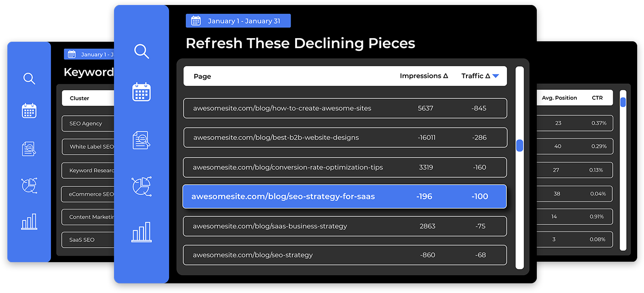Open calendar icon in back-left sidebar
The image size is (644, 293).
[x=29, y=111]
